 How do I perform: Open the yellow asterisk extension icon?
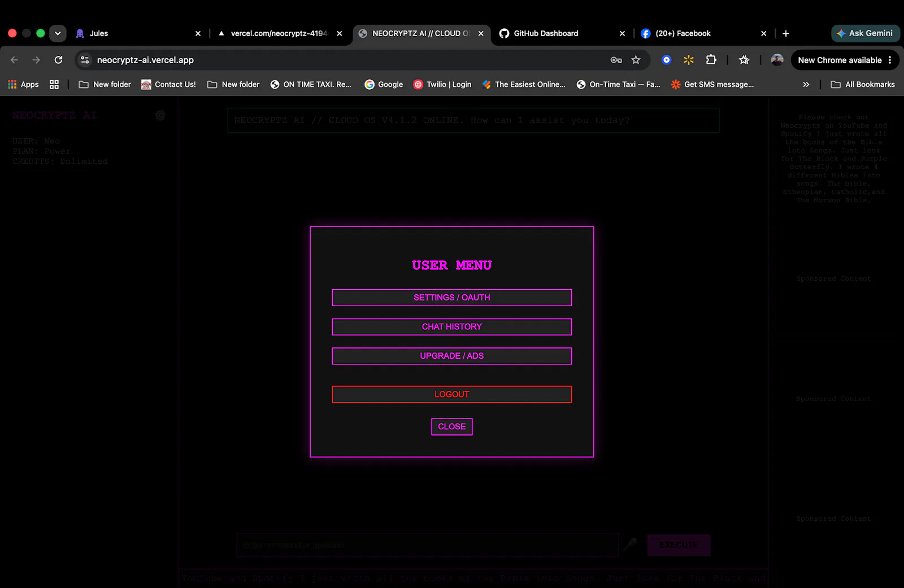tap(688, 60)
